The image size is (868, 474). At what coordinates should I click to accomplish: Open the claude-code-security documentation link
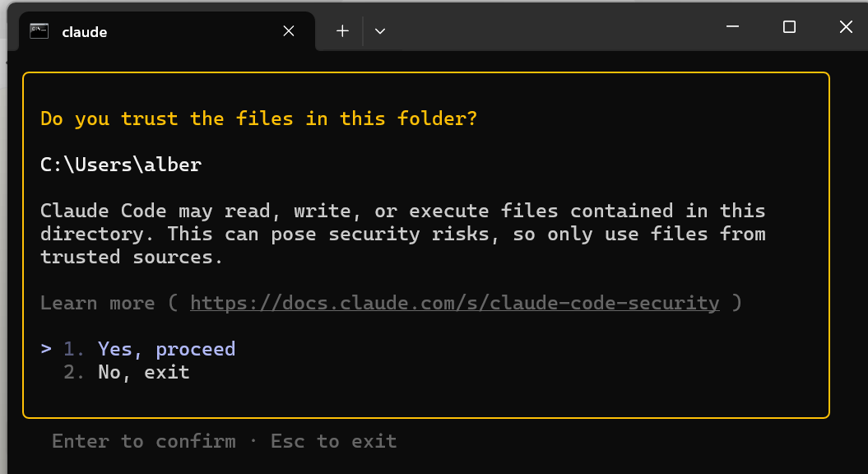click(x=454, y=303)
